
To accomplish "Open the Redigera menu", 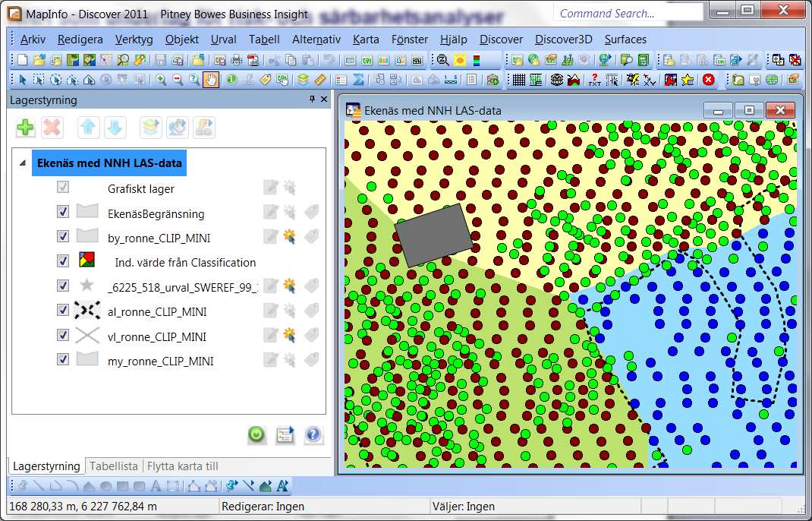I will pos(80,39).
